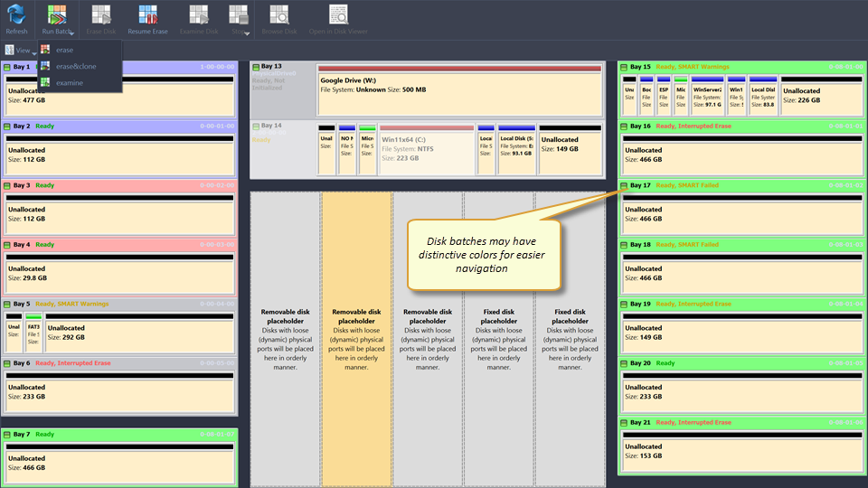Click the Bay 16 disk status icon

[x=624, y=127]
